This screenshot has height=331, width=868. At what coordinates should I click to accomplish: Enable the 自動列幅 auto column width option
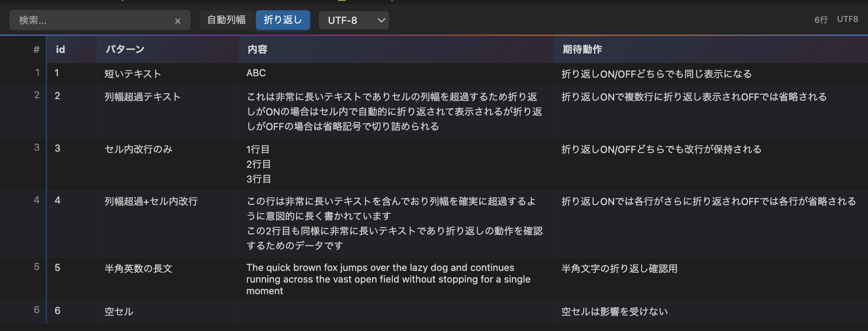point(226,20)
